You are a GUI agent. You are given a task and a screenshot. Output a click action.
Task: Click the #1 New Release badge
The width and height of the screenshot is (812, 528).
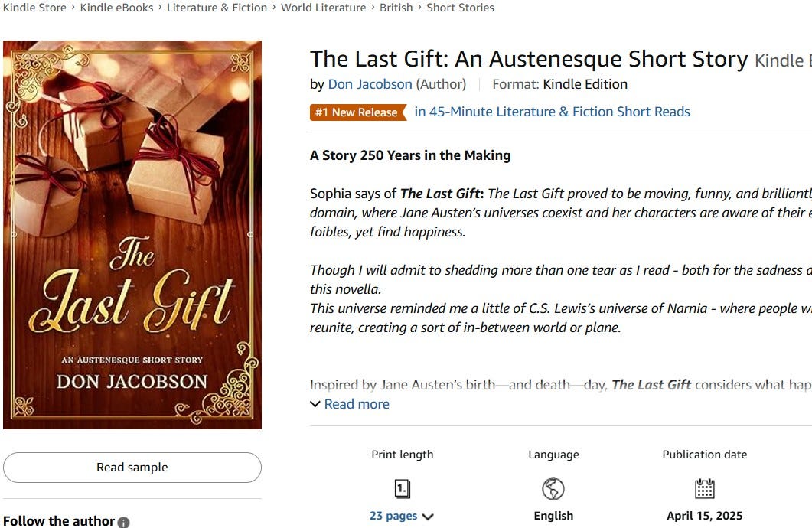358,112
